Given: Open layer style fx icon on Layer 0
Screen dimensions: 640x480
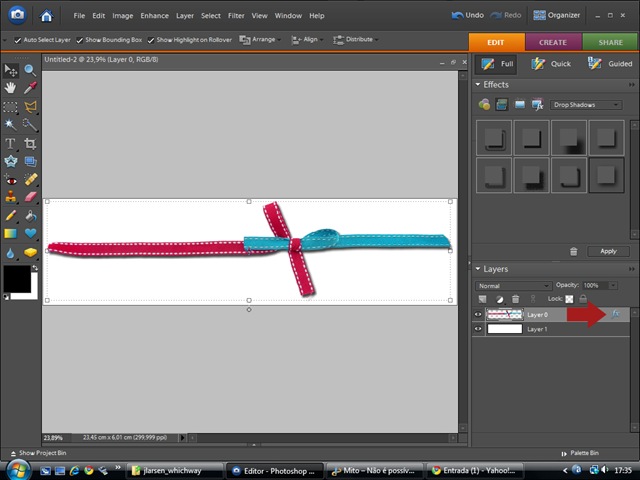Looking at the screenshot, I should tap(615, 314).
